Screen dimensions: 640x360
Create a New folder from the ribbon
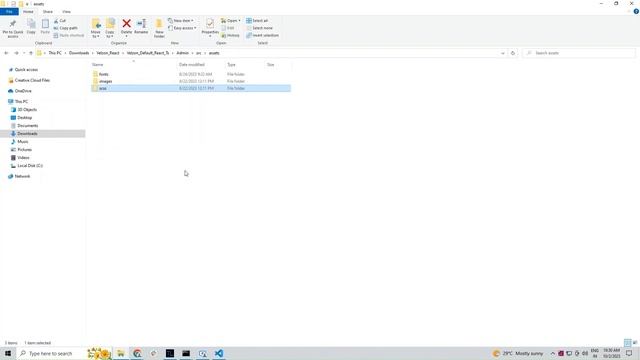pos(159,29)
